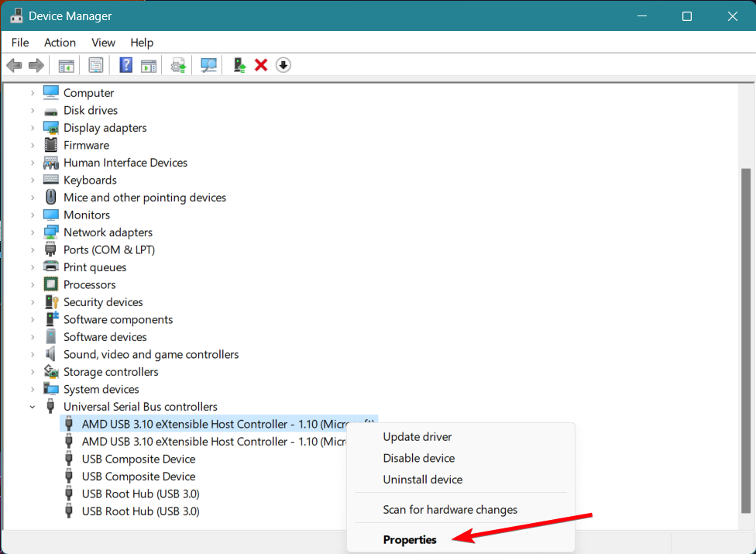
Task: Click the vertical scrollbar thumb
Action: pos(746,341)
